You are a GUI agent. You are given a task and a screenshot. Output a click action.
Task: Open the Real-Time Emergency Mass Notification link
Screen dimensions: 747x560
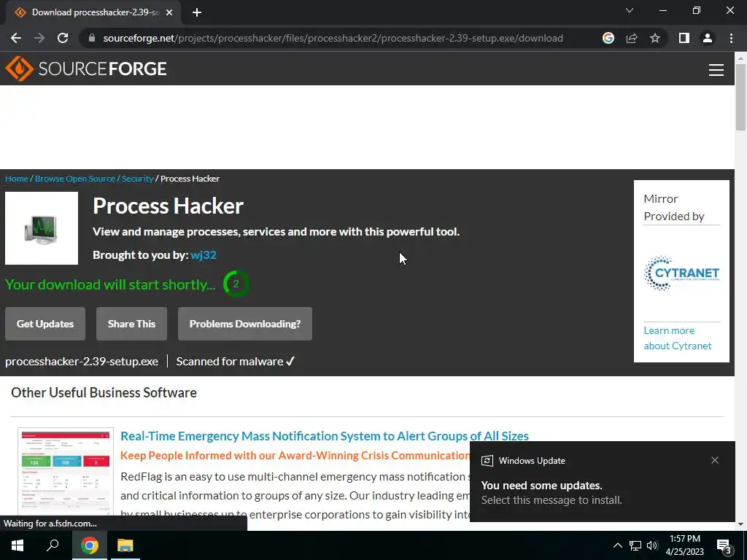click(325, 436)
